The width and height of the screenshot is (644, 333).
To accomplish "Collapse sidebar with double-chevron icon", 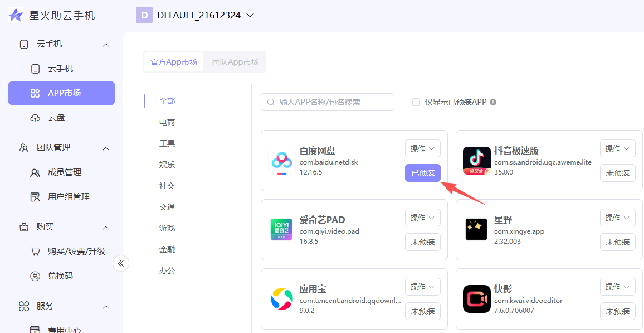I will point(121,263).
